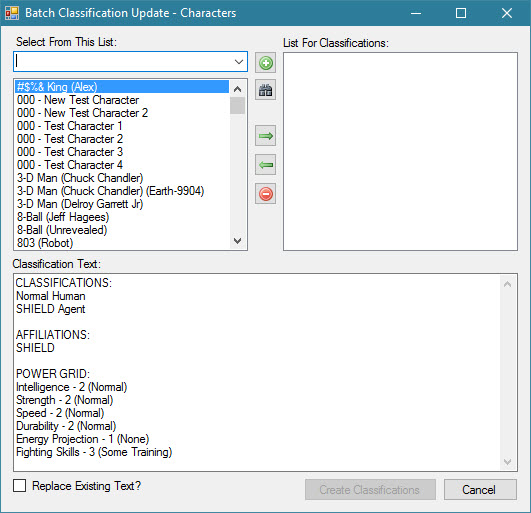
Task: Click the app icon in title bar
Action: click(12, 13)
